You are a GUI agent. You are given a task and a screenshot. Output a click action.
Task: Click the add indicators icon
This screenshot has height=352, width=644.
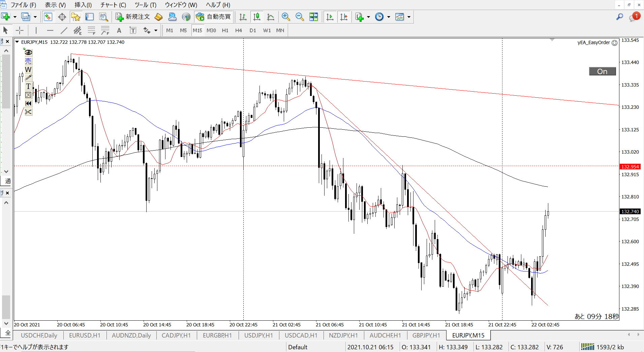(x=360, y=17)
